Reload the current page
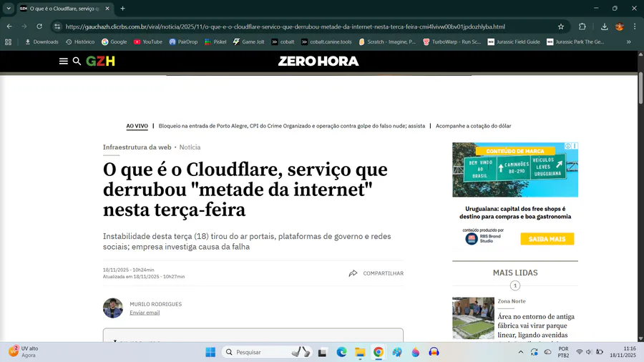 click(39, 26)
